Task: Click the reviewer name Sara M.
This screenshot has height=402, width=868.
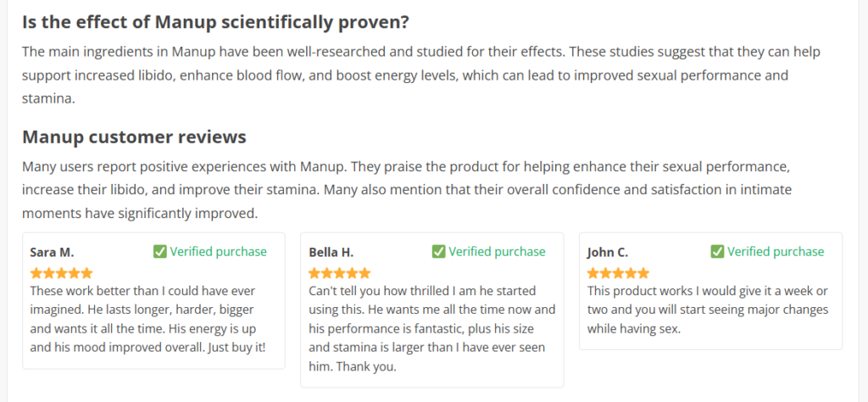Action: (52, 253)
